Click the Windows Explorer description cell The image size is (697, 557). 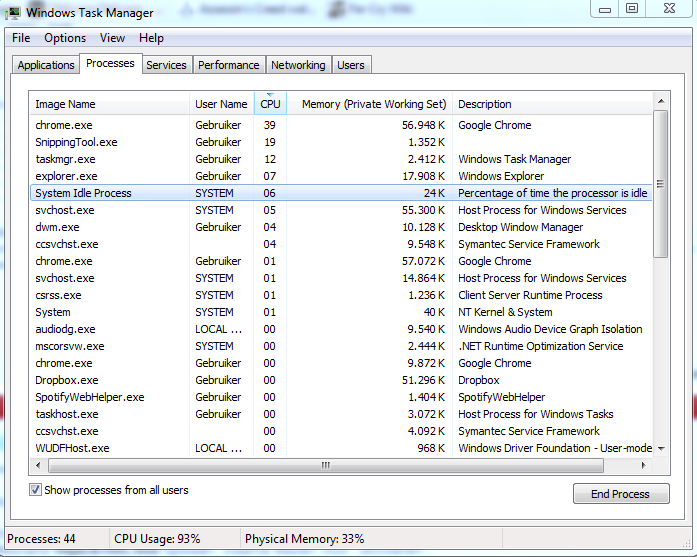pyautogui.click(x=501, y=176)
